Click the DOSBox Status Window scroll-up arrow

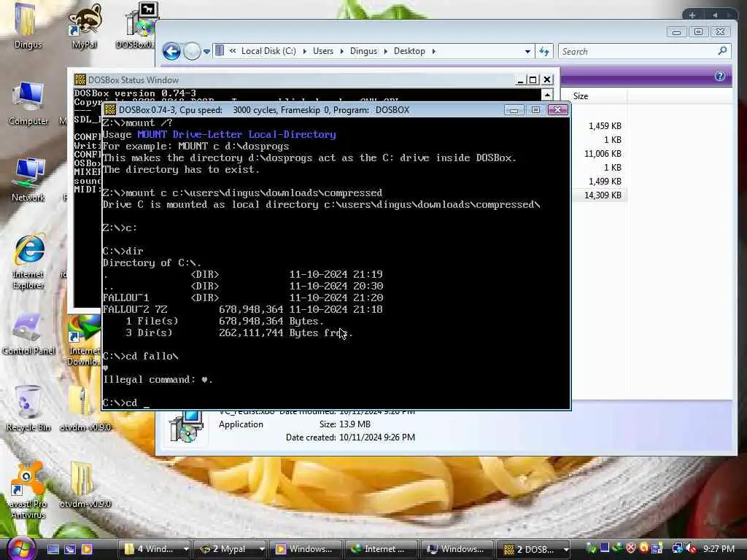pyautogui.click(x=547, y=94)
